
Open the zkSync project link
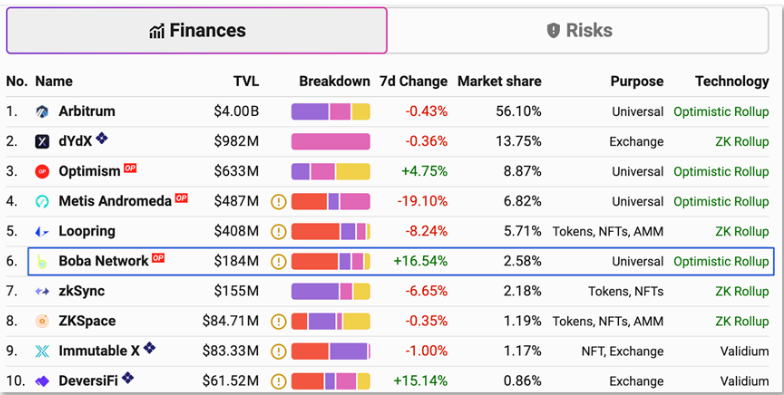click(82, 291)
